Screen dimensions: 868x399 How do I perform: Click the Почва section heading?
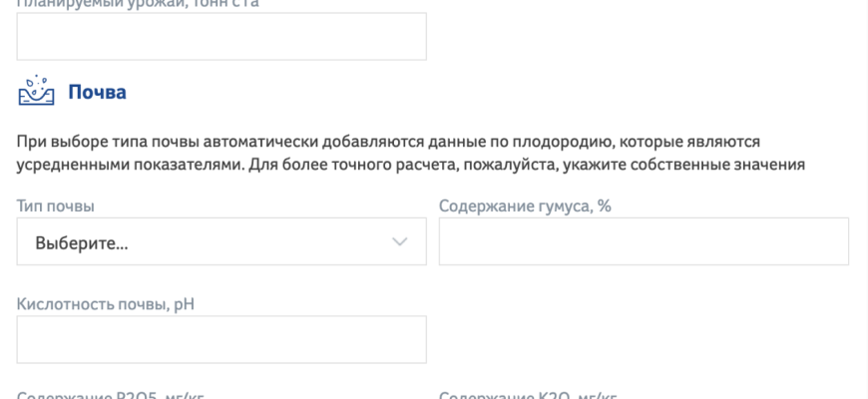(x=97, y=93)
